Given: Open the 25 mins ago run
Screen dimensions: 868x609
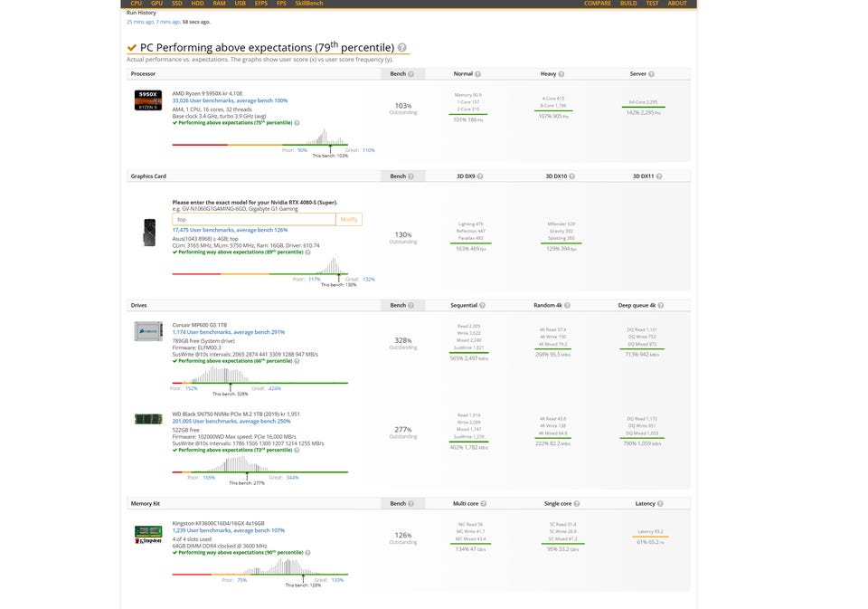Looking at the screenshot, I should point(140,22).
